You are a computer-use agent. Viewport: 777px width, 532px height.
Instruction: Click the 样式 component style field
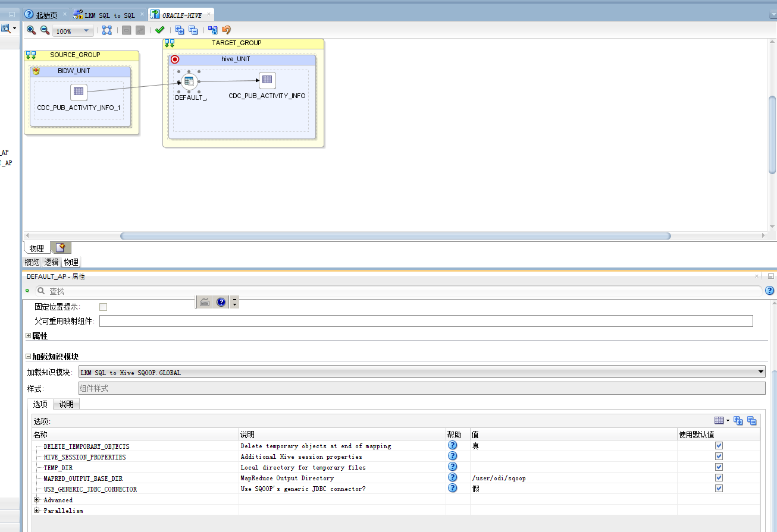coord(422,388)
